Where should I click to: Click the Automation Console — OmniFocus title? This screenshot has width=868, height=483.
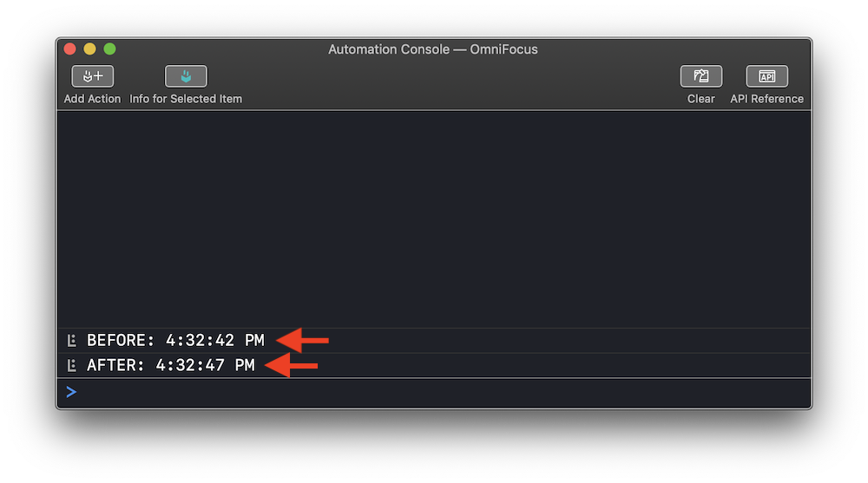click(433, 49)
